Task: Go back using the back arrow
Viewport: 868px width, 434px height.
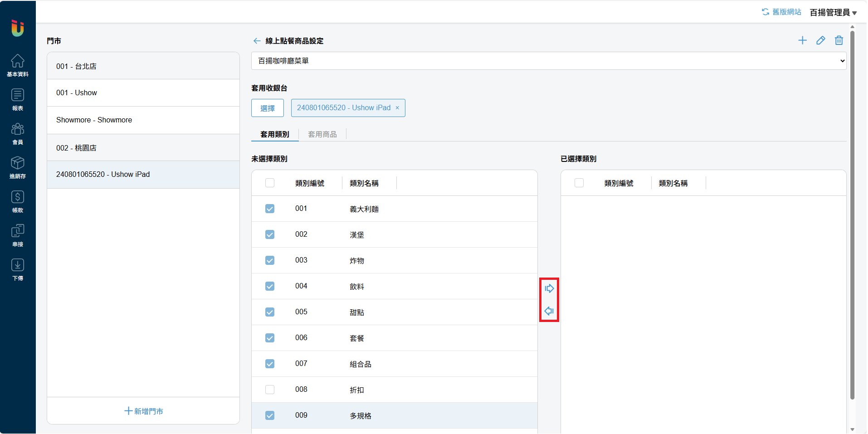Action: 257,41
